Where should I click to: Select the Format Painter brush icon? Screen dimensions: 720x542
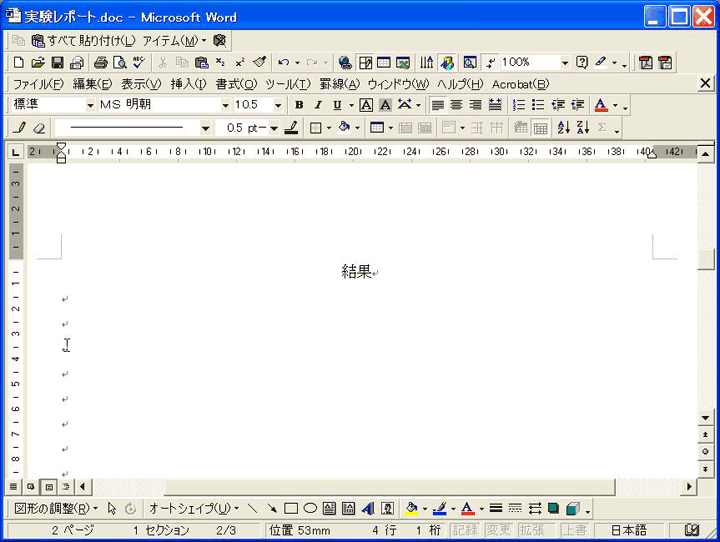tap(259, 62)
